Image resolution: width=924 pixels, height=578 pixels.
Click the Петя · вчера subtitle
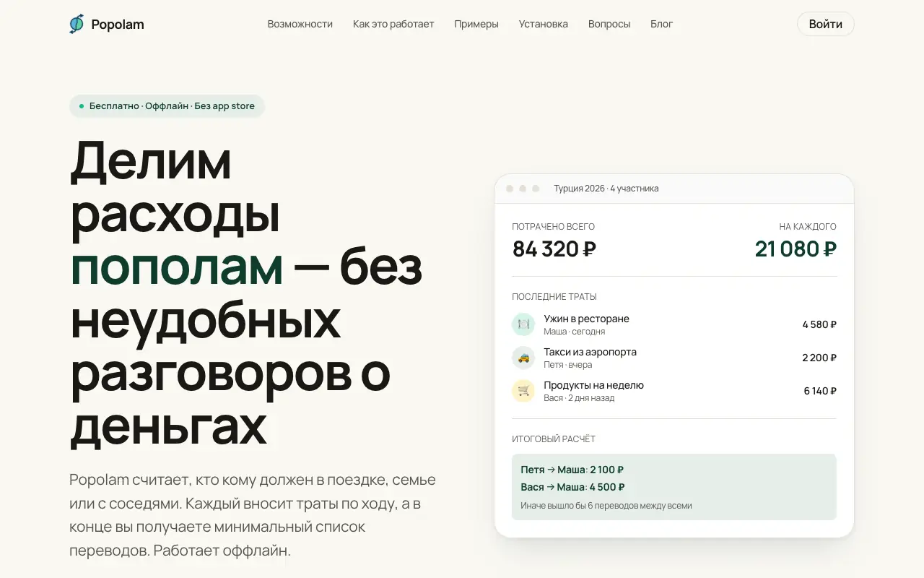(x=568, y=365)
